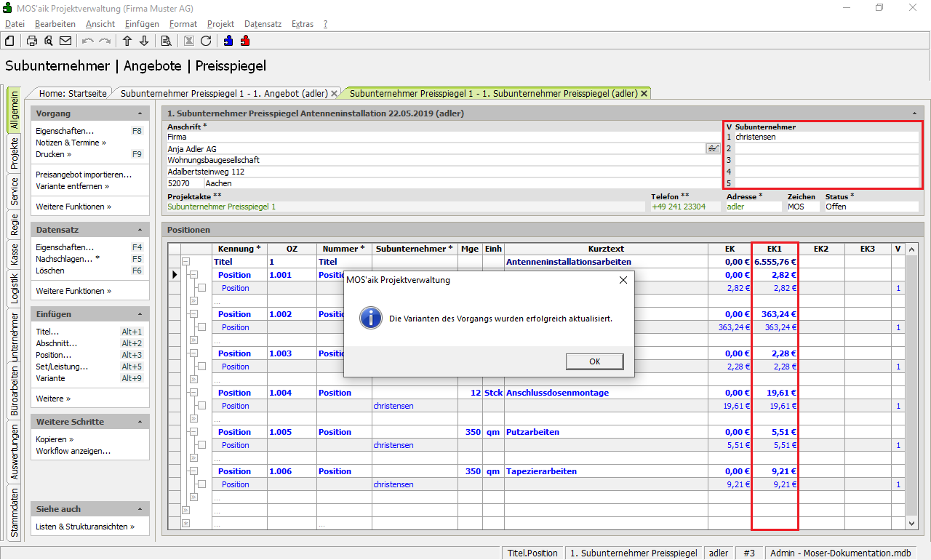Viewport: 931px width, 560px height.
Task: Collapse the Titel row tree node
Action: click(x=185, y=262)
